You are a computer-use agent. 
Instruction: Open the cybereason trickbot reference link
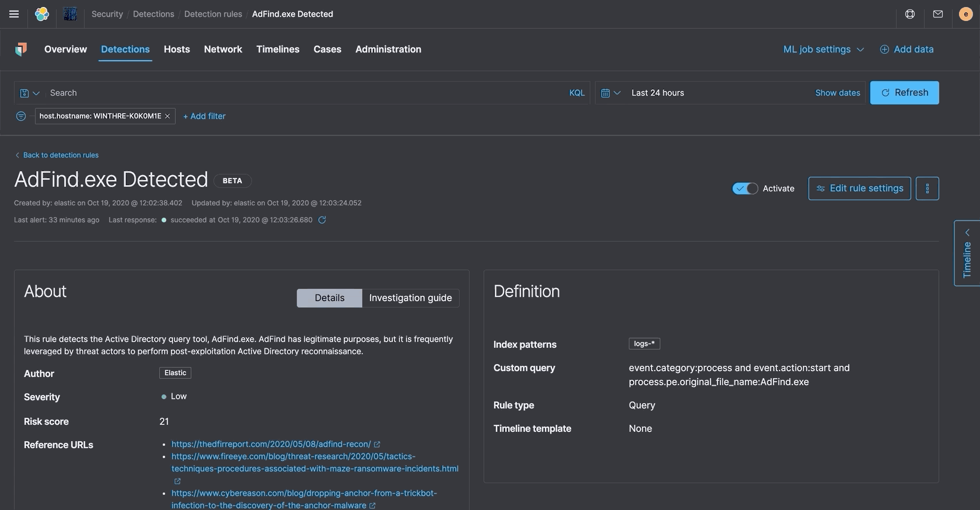304,499
